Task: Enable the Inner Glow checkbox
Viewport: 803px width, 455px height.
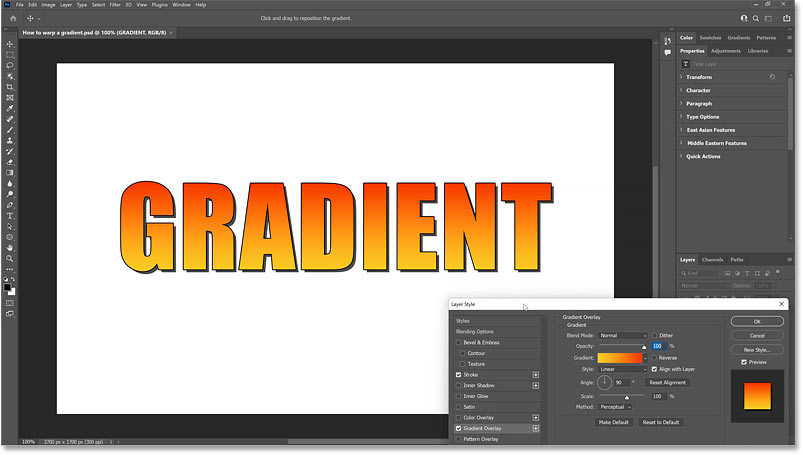Action: (458, 397)
